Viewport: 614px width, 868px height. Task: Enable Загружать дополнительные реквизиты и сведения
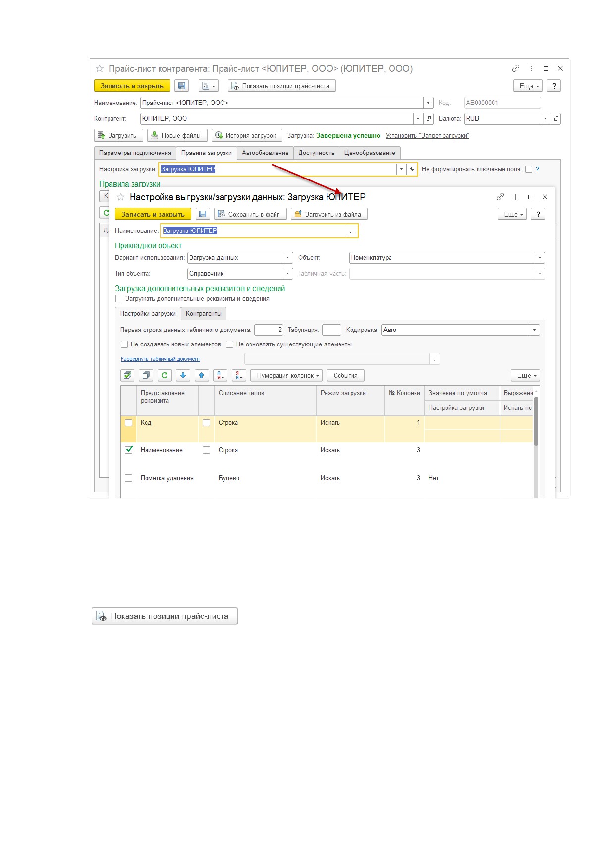tap(119, 299)
